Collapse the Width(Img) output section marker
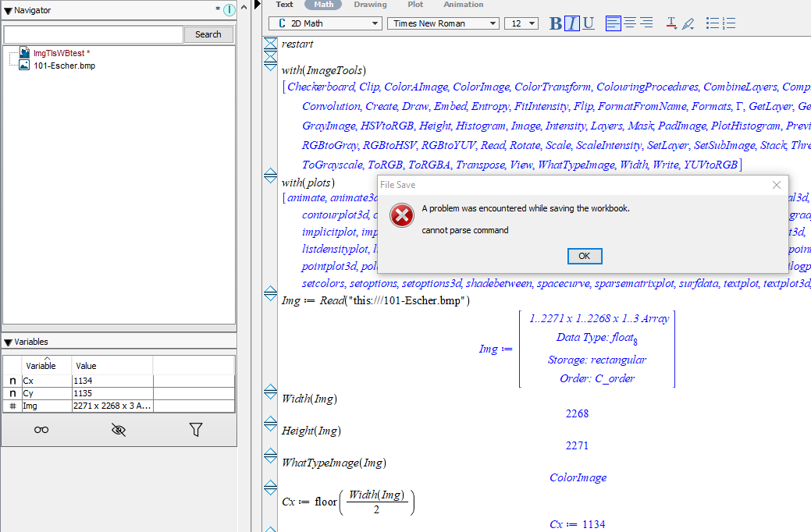The image size is (811, 532). [x=271, y=392]
